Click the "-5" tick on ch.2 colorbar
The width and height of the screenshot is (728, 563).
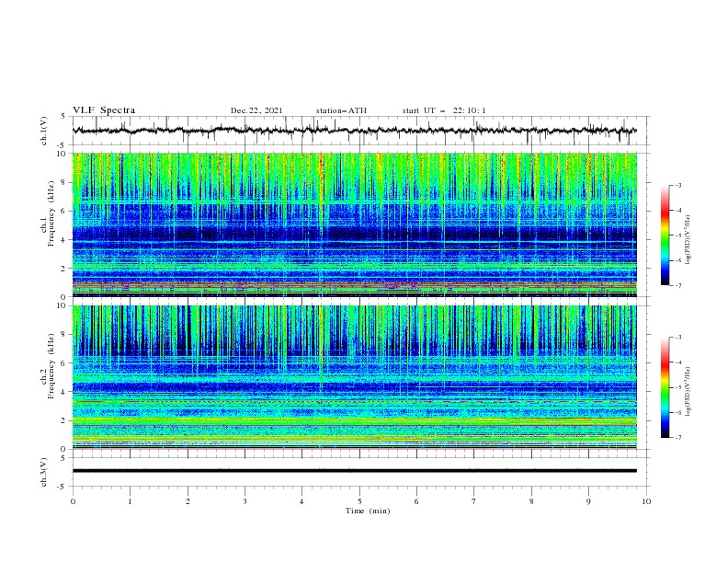tap(678, 387)
